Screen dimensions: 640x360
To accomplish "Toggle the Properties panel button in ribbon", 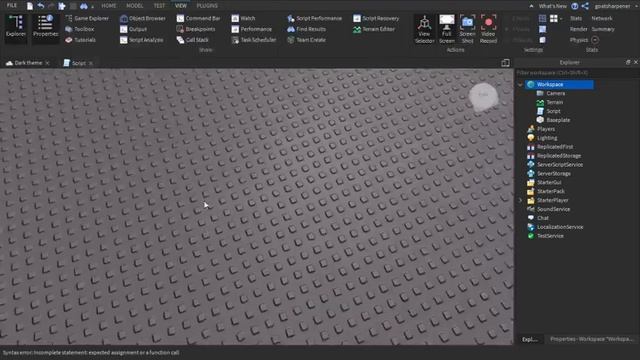I will 45,27.
